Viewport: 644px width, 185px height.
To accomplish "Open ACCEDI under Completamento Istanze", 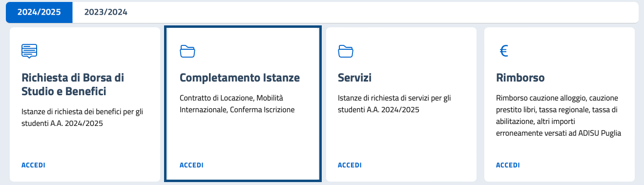I will click(x=191, y=165).
